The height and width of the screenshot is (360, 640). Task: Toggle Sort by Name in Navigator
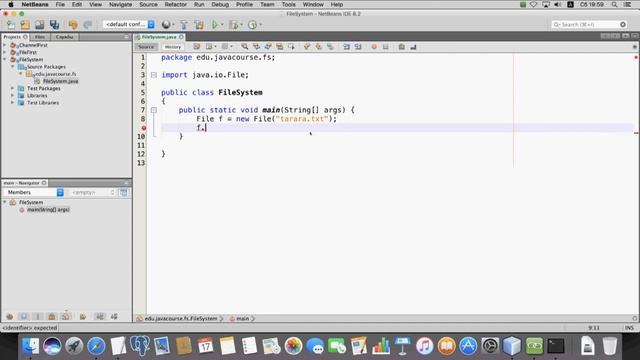[x=100, y=316]
